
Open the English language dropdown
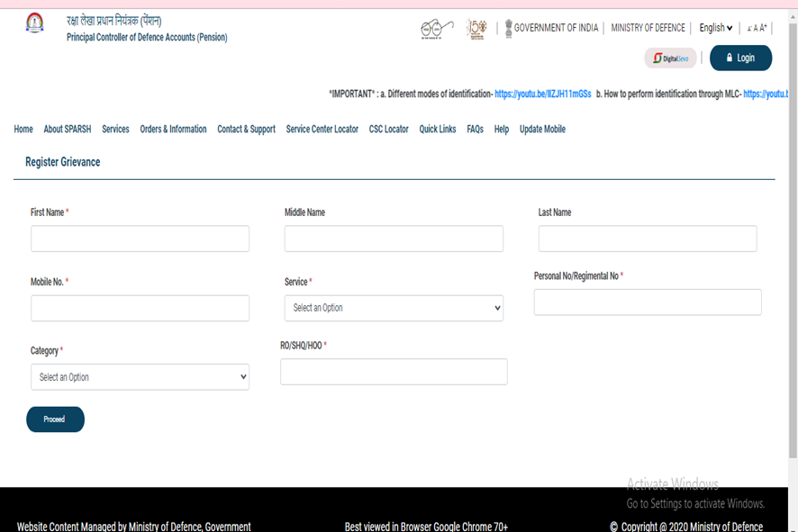pos(715,28)
